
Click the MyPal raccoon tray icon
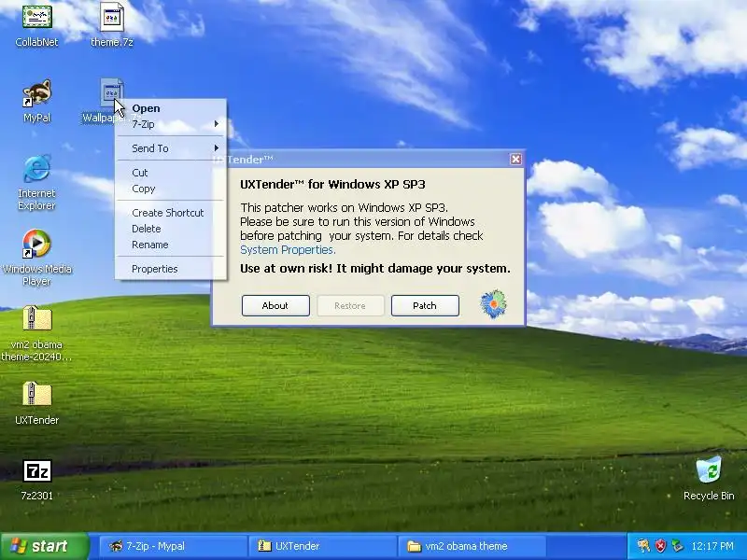pyautogui.click(x=643, y=546)
